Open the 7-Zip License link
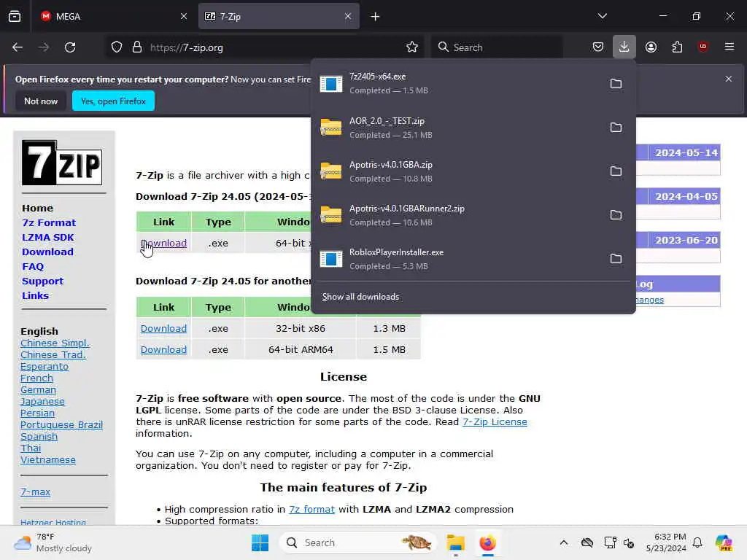 495,422
